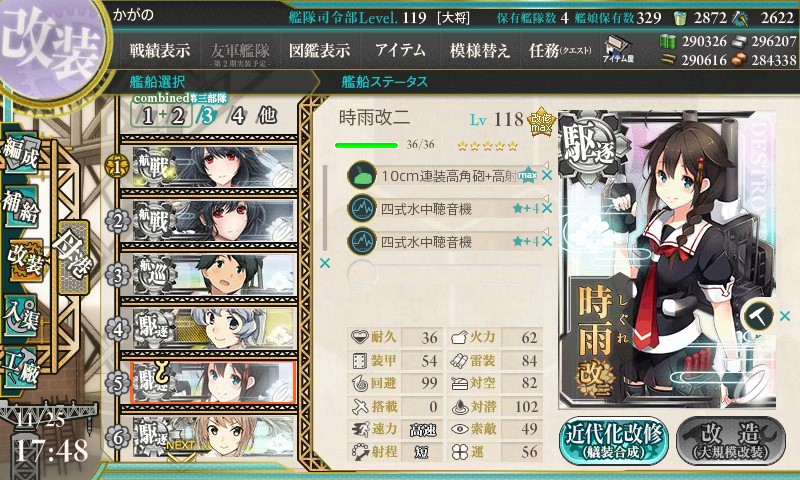Switch to fleet 4 tab

pos(238,116)
